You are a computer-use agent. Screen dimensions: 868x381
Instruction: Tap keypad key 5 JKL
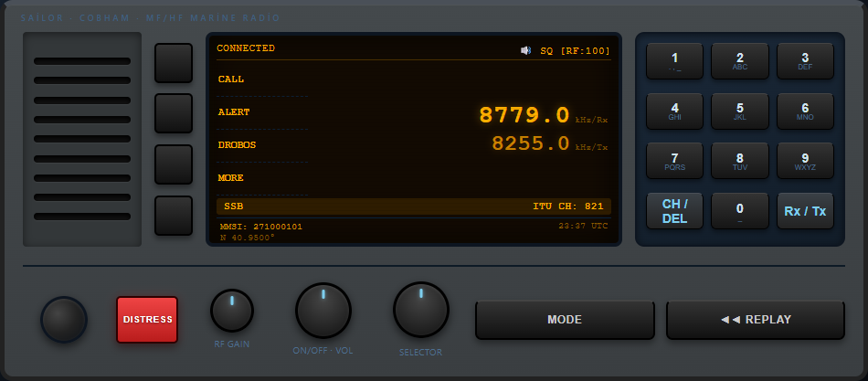[739, 111]
